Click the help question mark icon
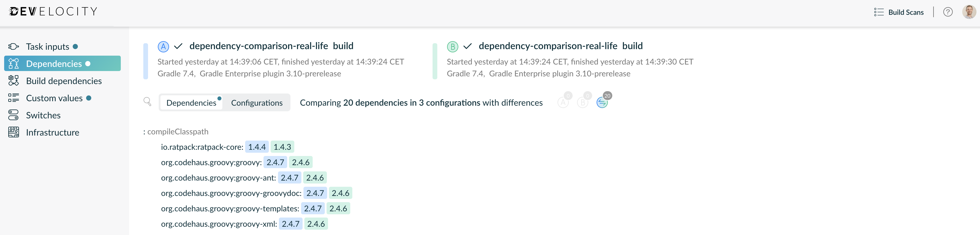The width and height of the screenshot is (980, 235). (948, 12)
